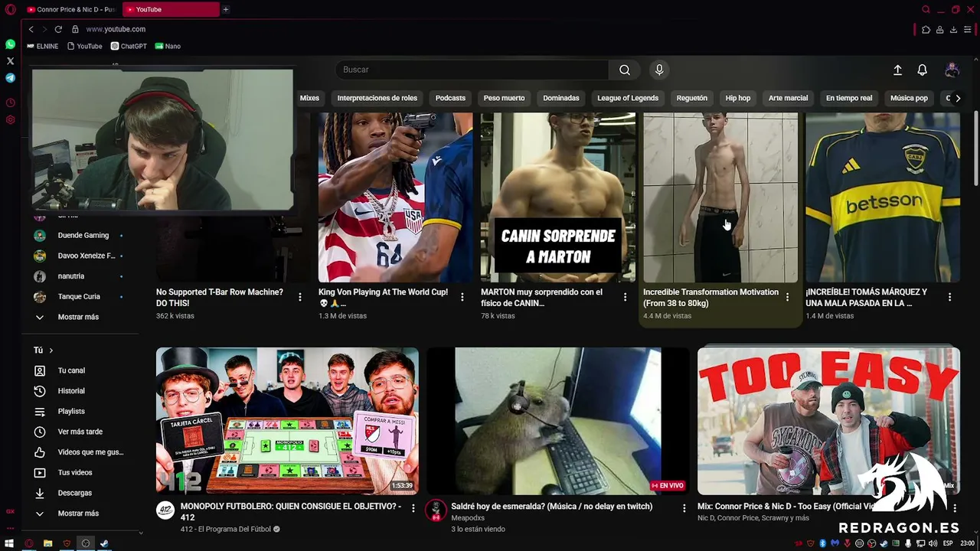Open options for Incredible Transformation video
The height and width of the screenshot is (551, 980).
point(787,297)
